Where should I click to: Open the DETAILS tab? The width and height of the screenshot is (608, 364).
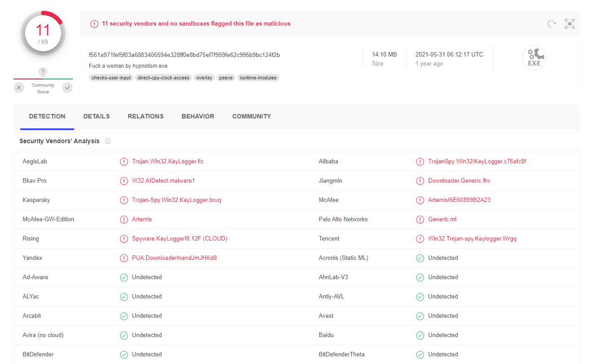(96, 116)
